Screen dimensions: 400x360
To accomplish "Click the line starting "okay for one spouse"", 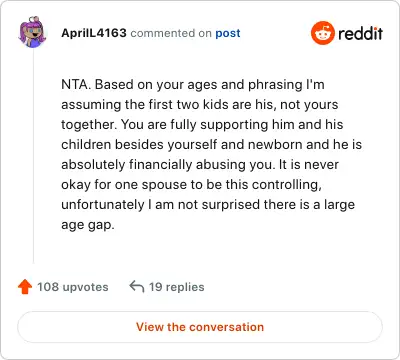I will point(191,185).
